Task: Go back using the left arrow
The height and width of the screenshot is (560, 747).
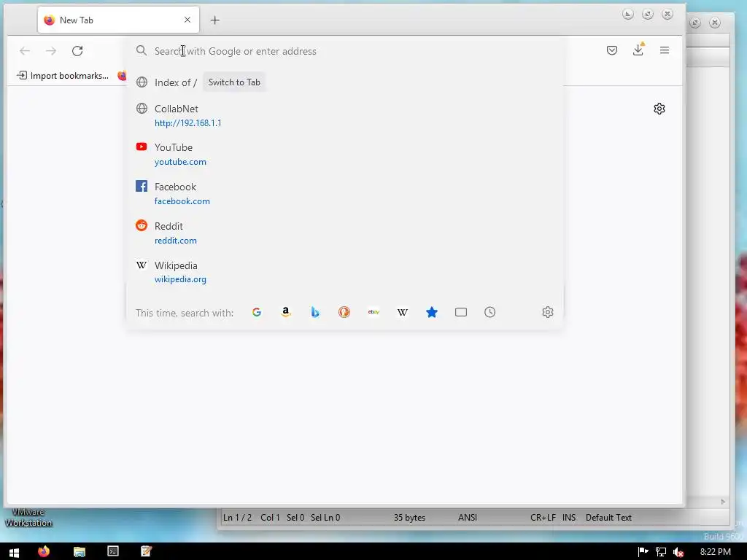Action: click(25, 50)
